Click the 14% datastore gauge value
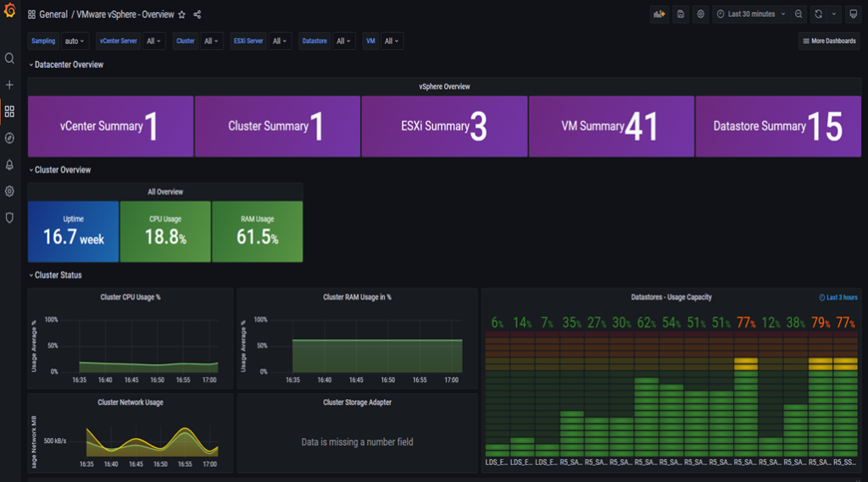 point(522,323)
